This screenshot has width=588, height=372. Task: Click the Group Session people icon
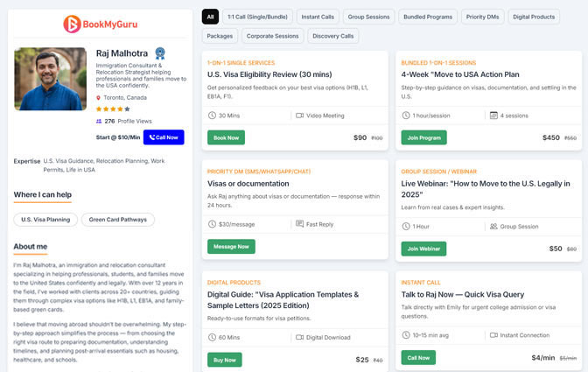pyautogui.click(x=493, y=226)
